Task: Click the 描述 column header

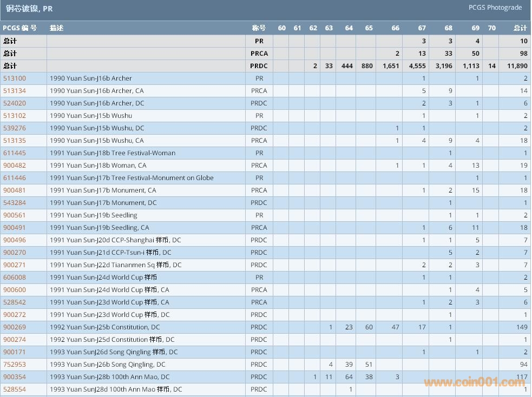Action: coord(57,28)
